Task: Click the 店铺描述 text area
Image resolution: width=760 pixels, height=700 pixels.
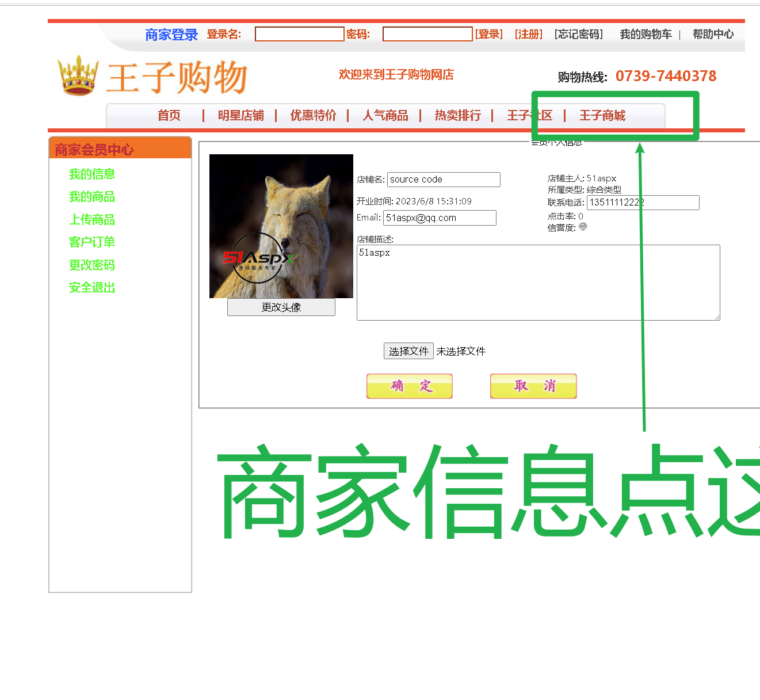Action: coord(539,283)
